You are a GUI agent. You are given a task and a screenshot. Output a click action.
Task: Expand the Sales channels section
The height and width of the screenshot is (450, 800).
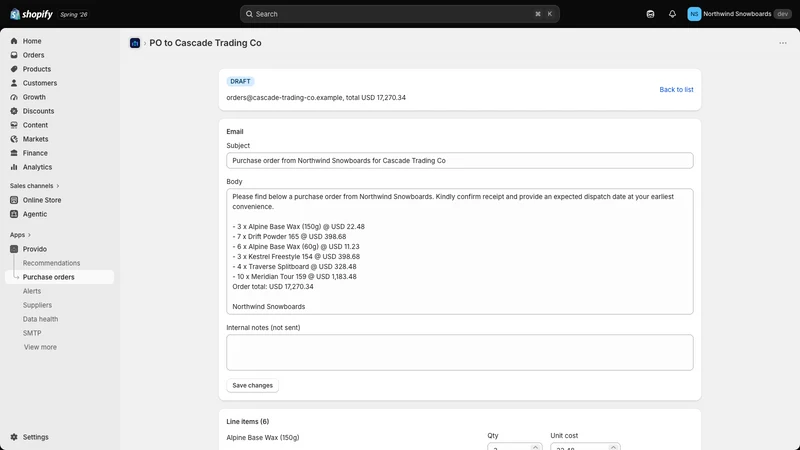coord(35,186)
